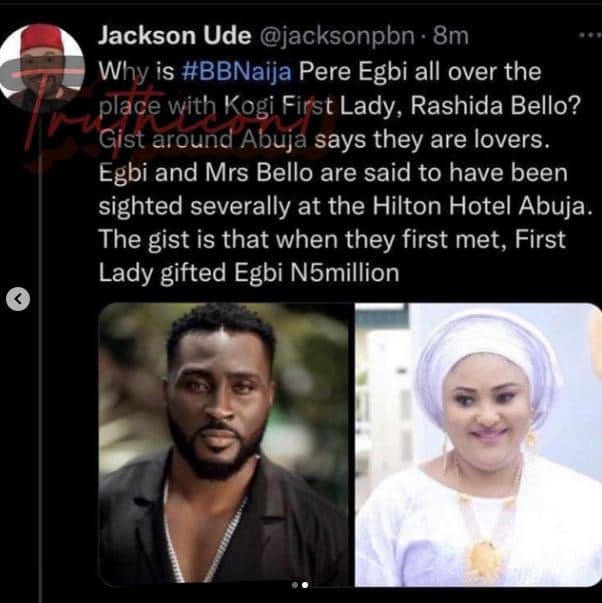This screenshot has width=602, height=603.
Task: Enlarge the photo of the woman in white
Action: coord(478,444)
